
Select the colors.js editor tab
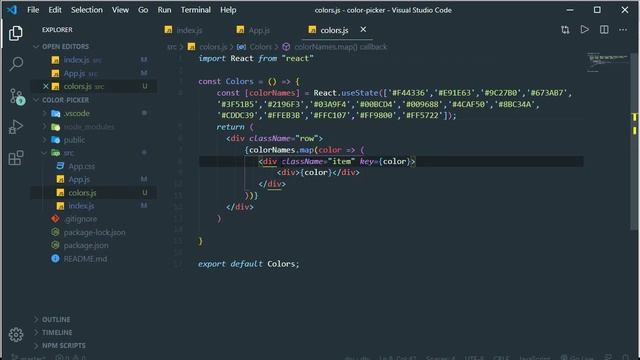point(334,30)
